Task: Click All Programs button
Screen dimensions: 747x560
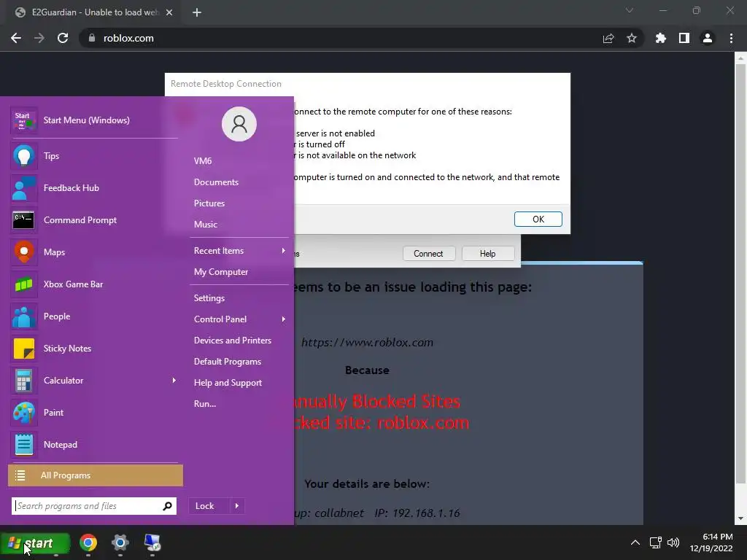Action: [x=96, y=475]
